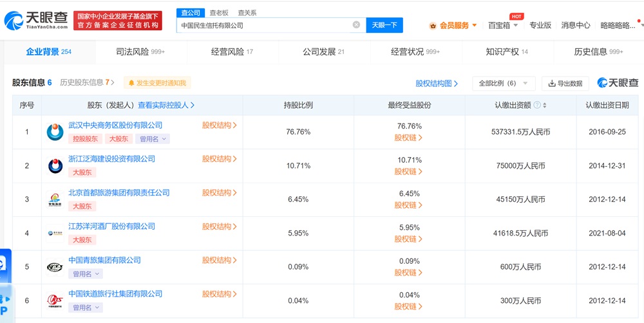Open 中国青旅集团 company logo
Viewport: 644px width, 323px height.
[55, 267]
